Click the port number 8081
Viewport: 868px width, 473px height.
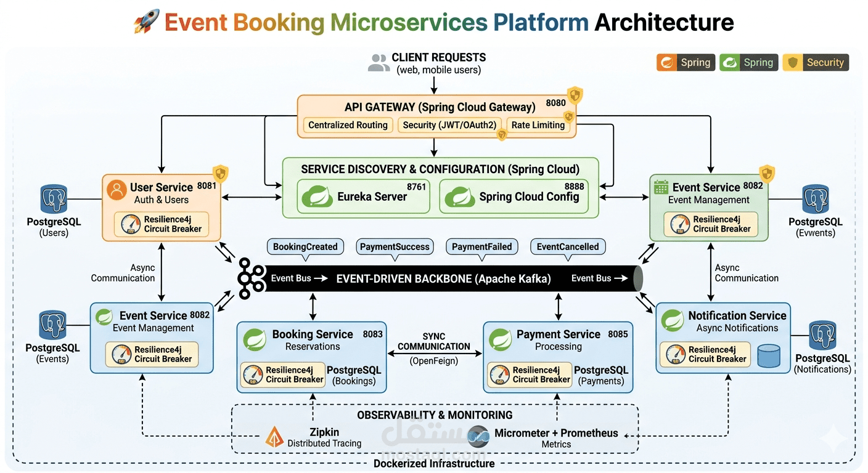[207, 185]
